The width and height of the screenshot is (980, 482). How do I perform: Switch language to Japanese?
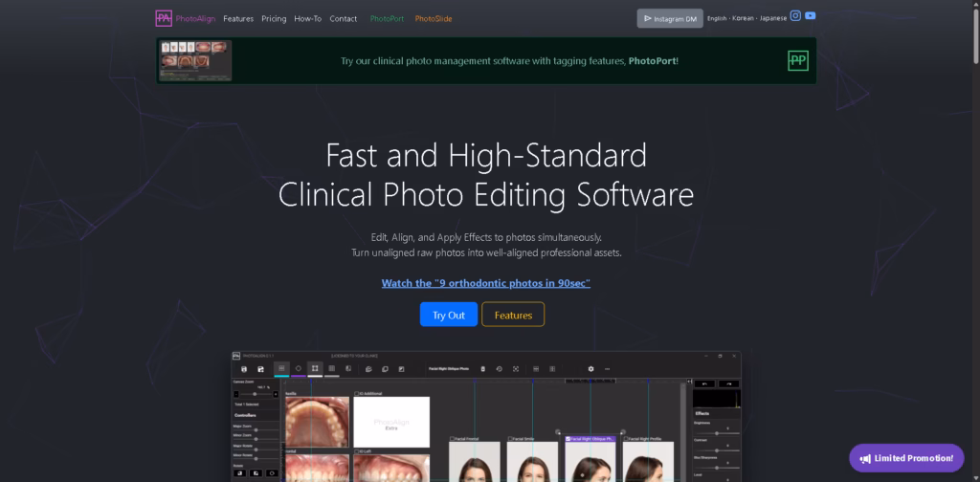[x=773, y=19]
